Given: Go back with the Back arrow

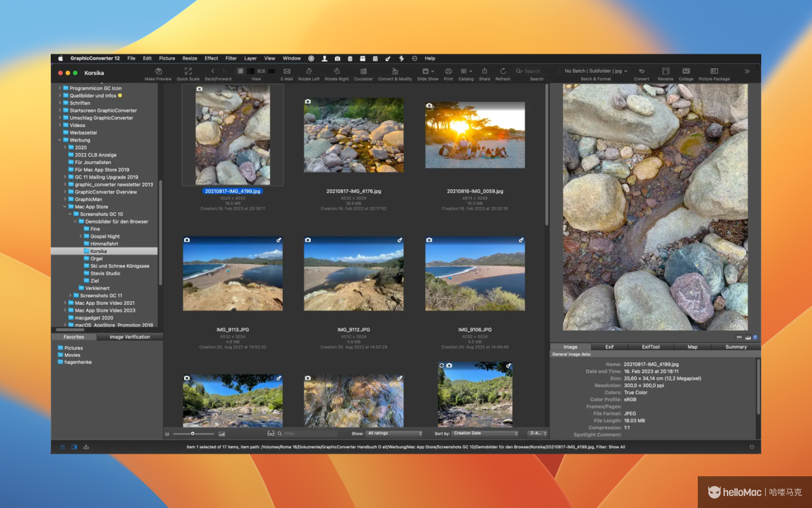Looking at the screenshot, I should (213, 71).
